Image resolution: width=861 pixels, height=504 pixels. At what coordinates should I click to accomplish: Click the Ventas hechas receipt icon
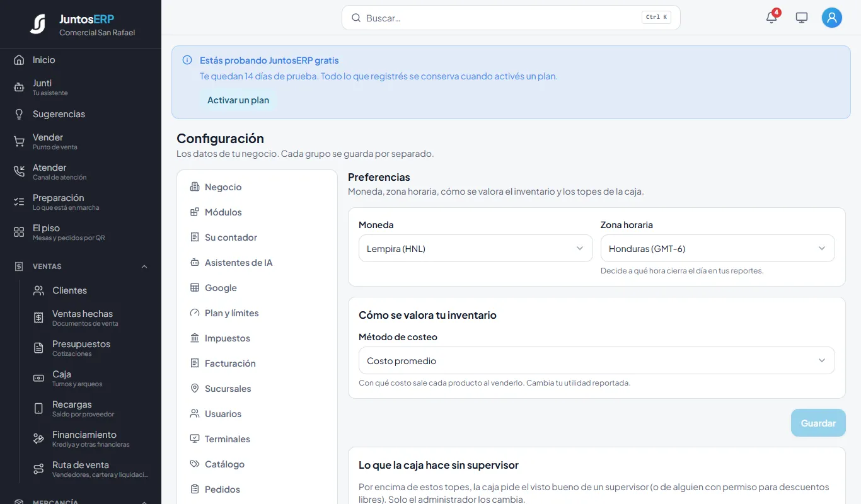38,318
